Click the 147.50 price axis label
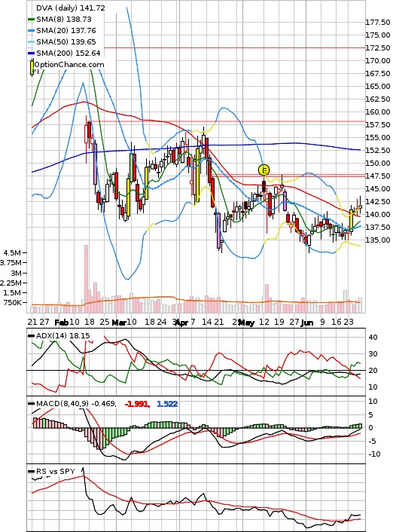The width and height of the screenshot is (396, 532). pos(377,176)
